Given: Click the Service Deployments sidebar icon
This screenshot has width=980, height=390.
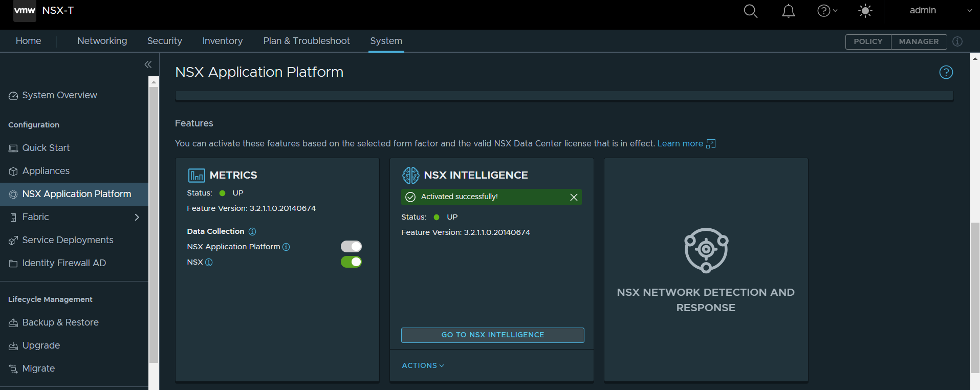Looking at the screenshot, I should point(13,241).
